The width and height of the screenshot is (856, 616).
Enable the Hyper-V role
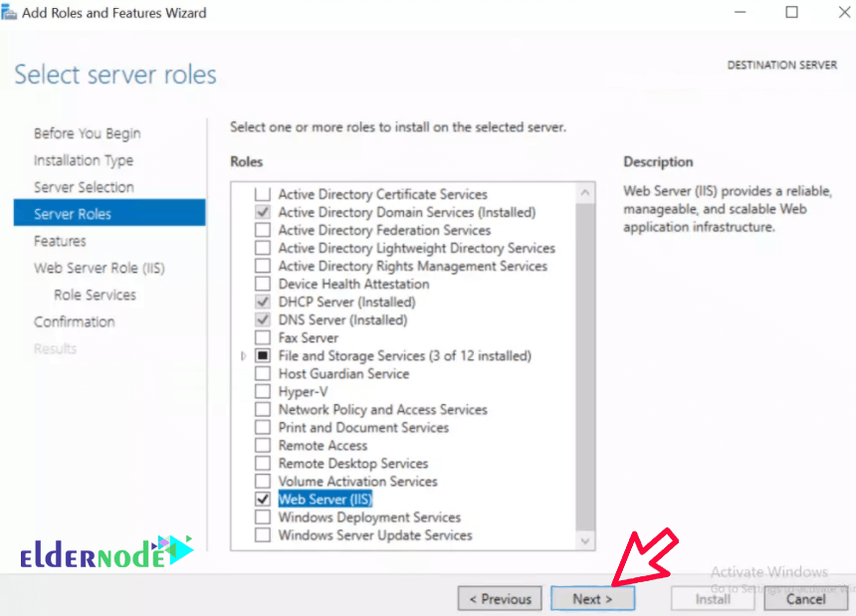click(263, 391)
